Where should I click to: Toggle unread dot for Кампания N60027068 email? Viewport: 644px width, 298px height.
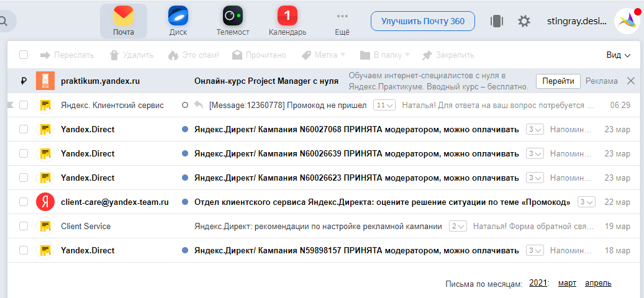pyautogui.click(x=185, y=129)
